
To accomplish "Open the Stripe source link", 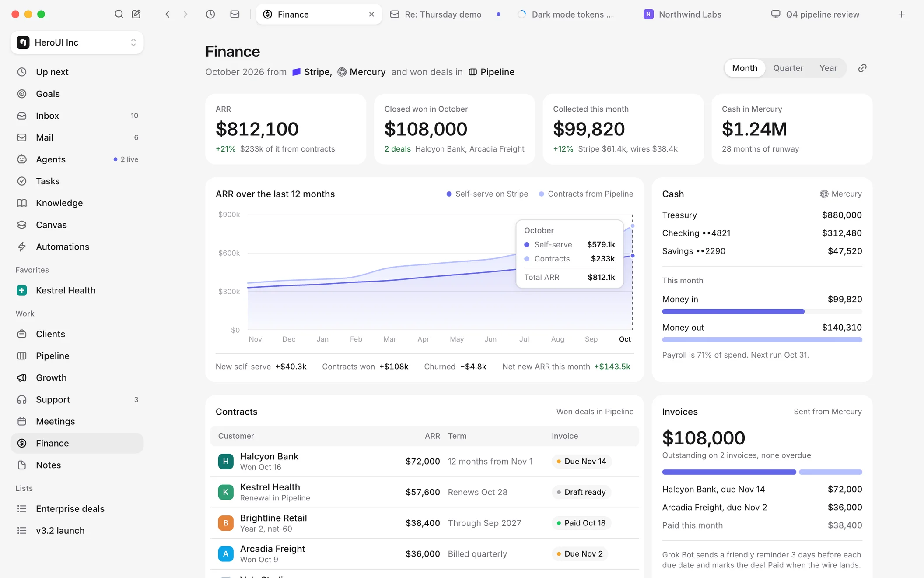I will [311, 72].
